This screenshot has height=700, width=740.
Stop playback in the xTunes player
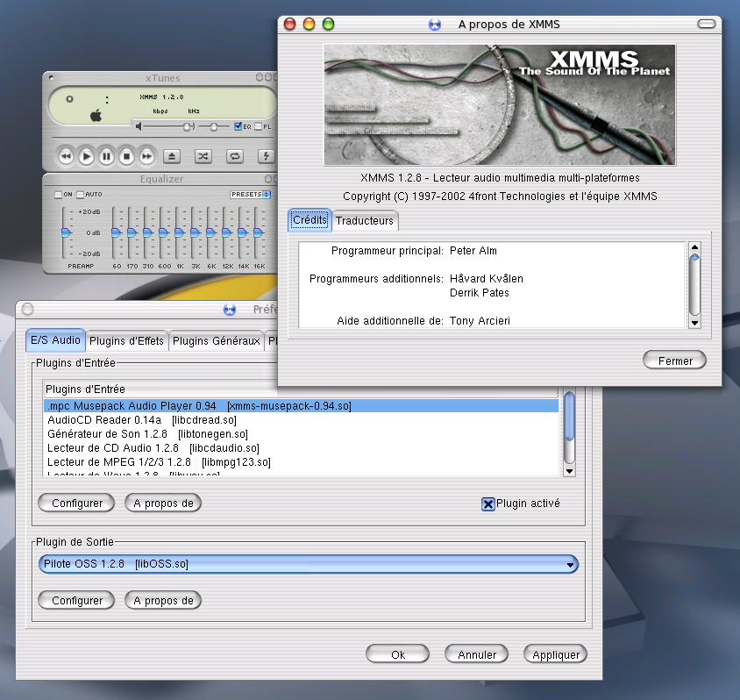127,156
